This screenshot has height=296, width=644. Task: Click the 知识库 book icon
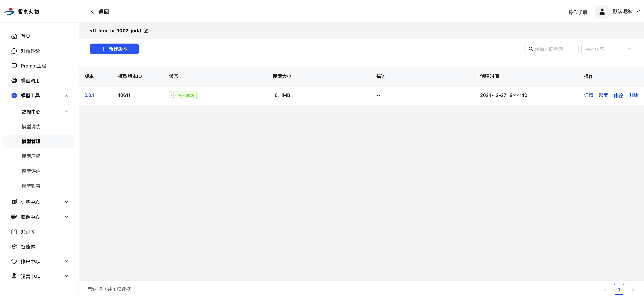click(14, 232)
